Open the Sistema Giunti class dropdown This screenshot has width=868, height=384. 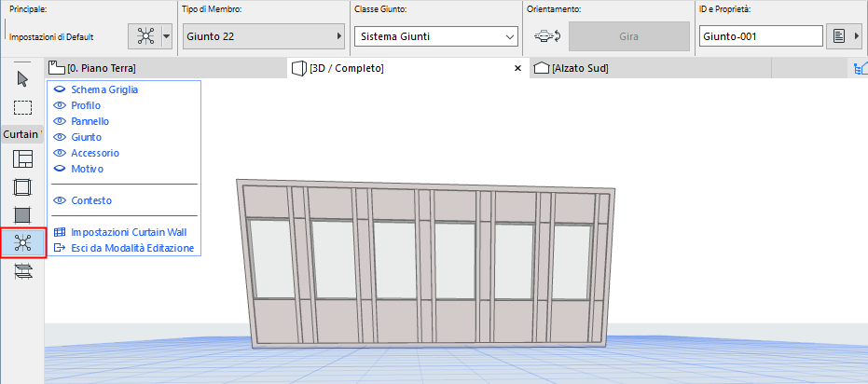pos(436,37)
